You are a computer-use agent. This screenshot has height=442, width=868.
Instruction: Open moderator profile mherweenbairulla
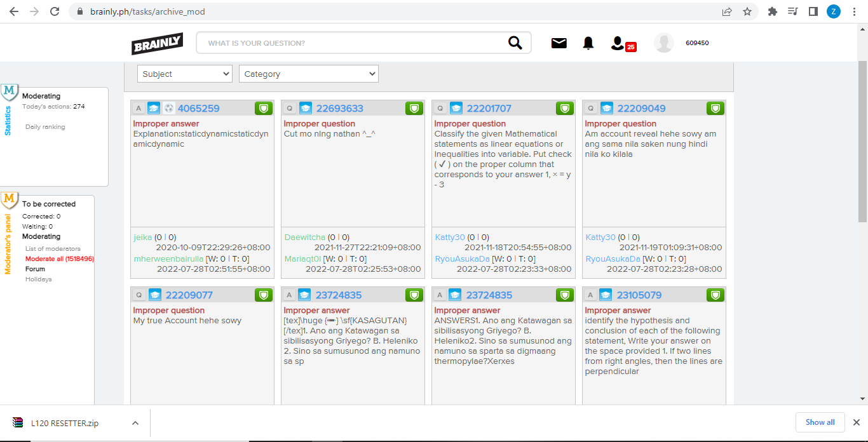[x=168, y=258]
